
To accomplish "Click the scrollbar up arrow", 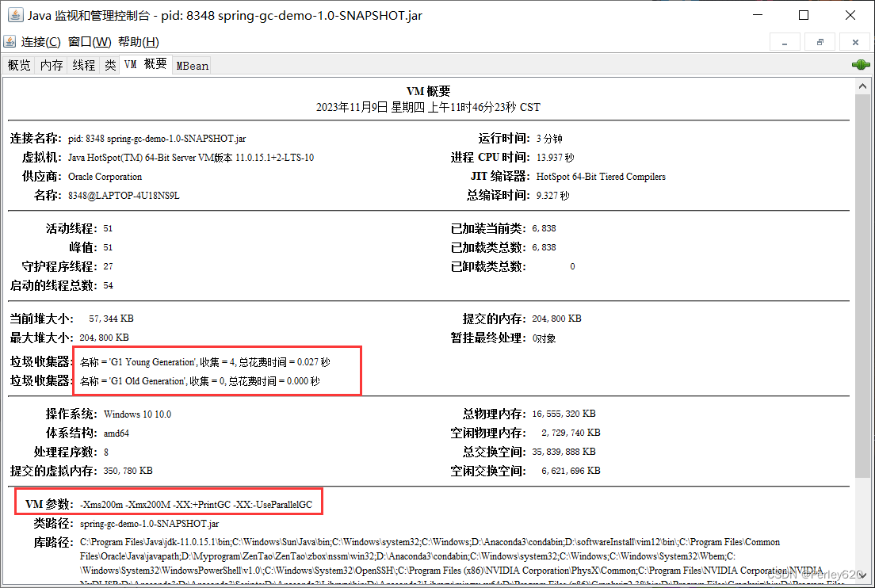I will point(862,86).
